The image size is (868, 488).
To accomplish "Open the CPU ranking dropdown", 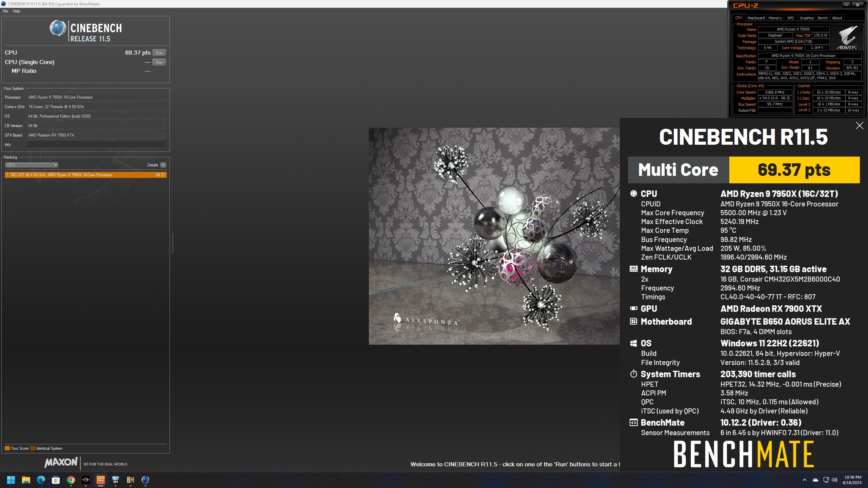I will pos(32,165).
